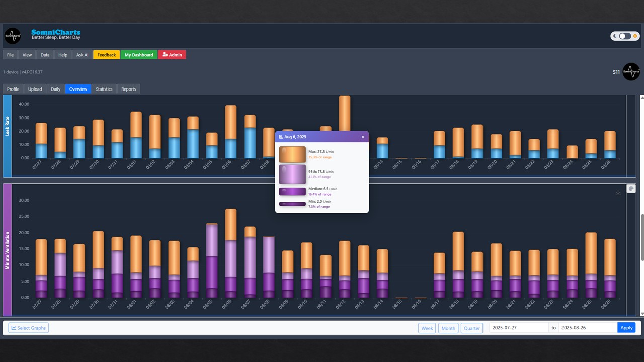The width and height of the screenshot is (644, 362).
Task: Click the 08/19 bar in Leak Rate chart
Action: (477, 141)
